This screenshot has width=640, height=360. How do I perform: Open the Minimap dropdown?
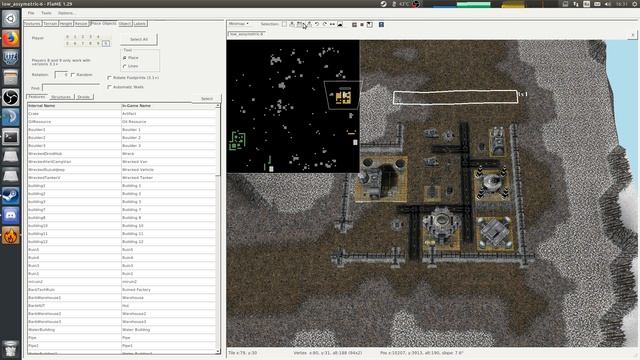coord(239,24)
